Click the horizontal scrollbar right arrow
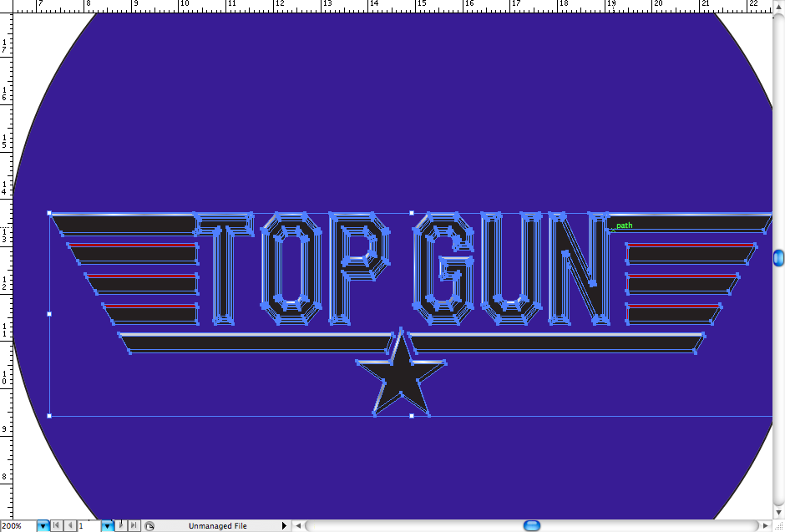 pyautogui.click(x=765, y=526)
